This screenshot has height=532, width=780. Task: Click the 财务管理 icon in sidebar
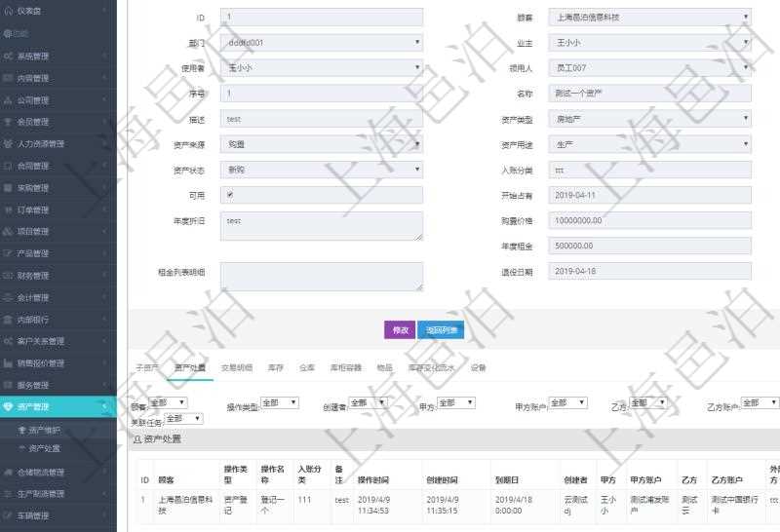click(x=8, y=276)
